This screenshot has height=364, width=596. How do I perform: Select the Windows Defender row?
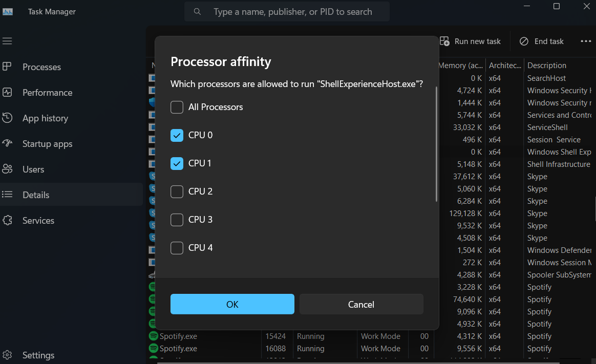(559, 250)
